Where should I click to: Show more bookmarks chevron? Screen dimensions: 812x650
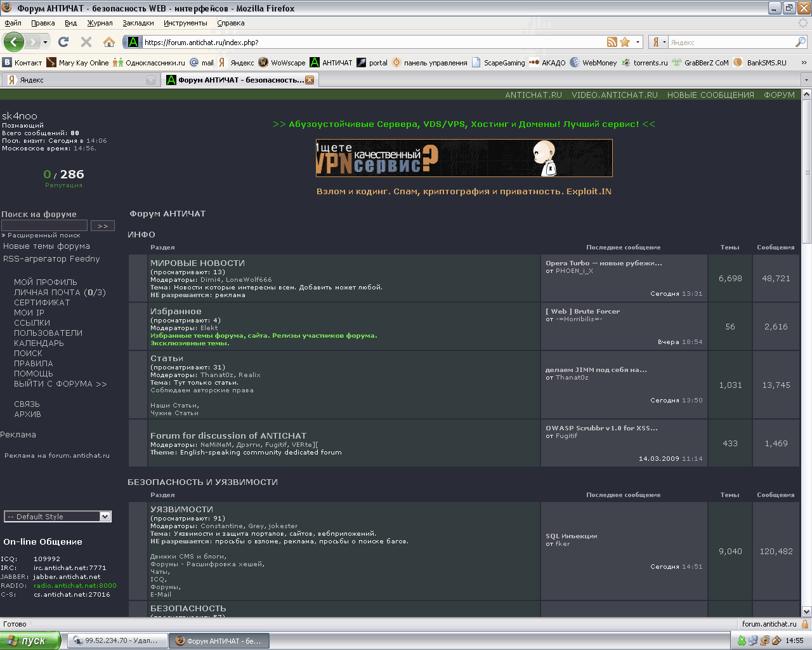pyautogui.click(x=804, y=63)
